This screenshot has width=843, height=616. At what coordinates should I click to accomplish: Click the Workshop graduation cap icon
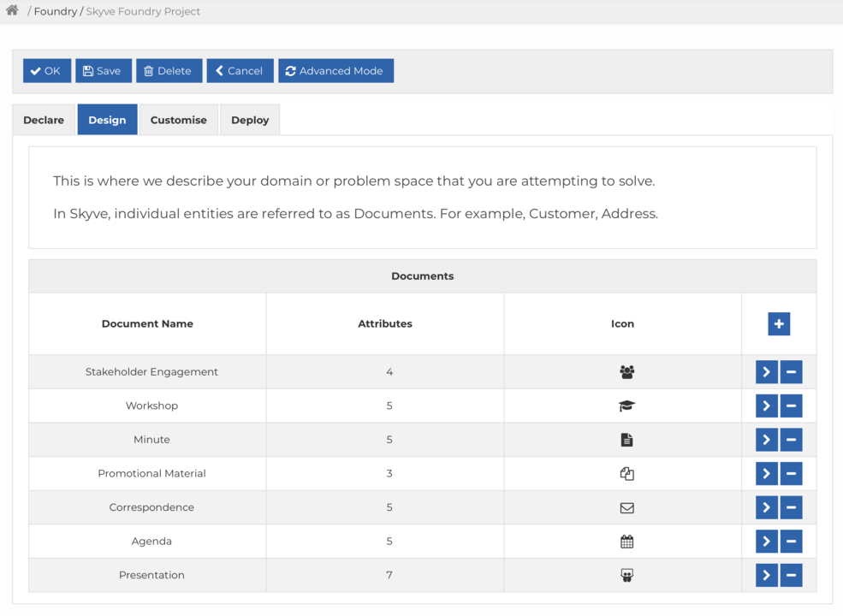tap(626, 406)
